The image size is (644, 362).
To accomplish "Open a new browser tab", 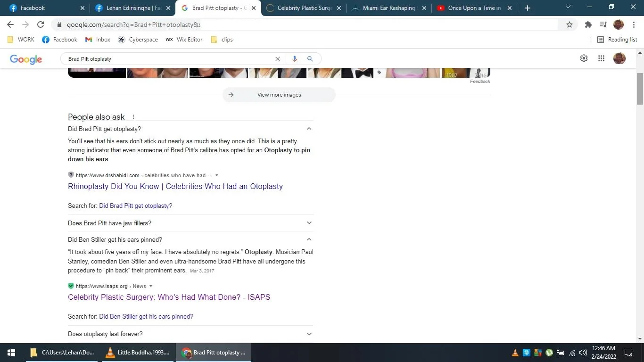I will [528, 8].
